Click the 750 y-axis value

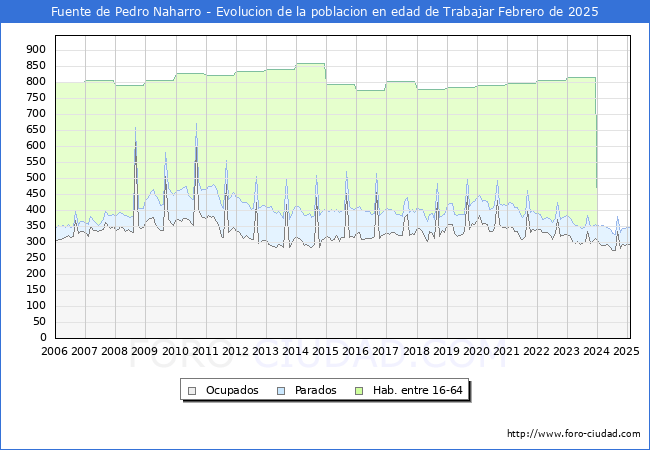(36, 98)
